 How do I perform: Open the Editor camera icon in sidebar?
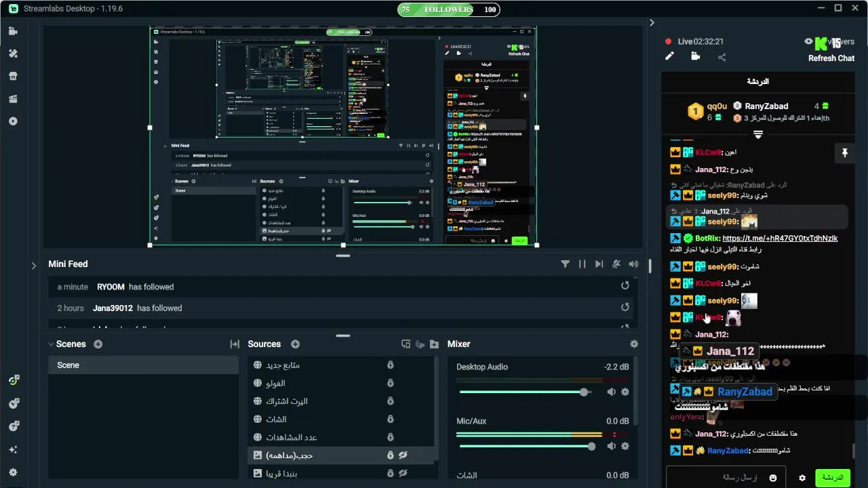[x=13, y=31]
